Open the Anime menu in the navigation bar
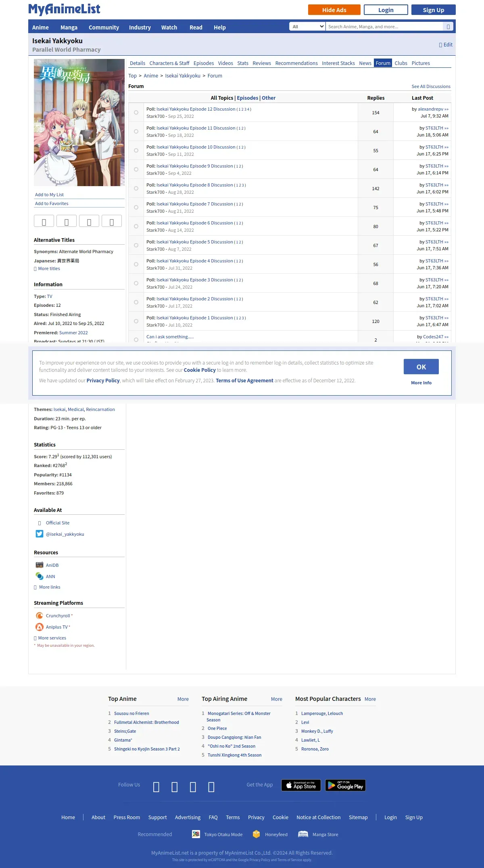This screenshot has height=868, width=484. [40, 27]
